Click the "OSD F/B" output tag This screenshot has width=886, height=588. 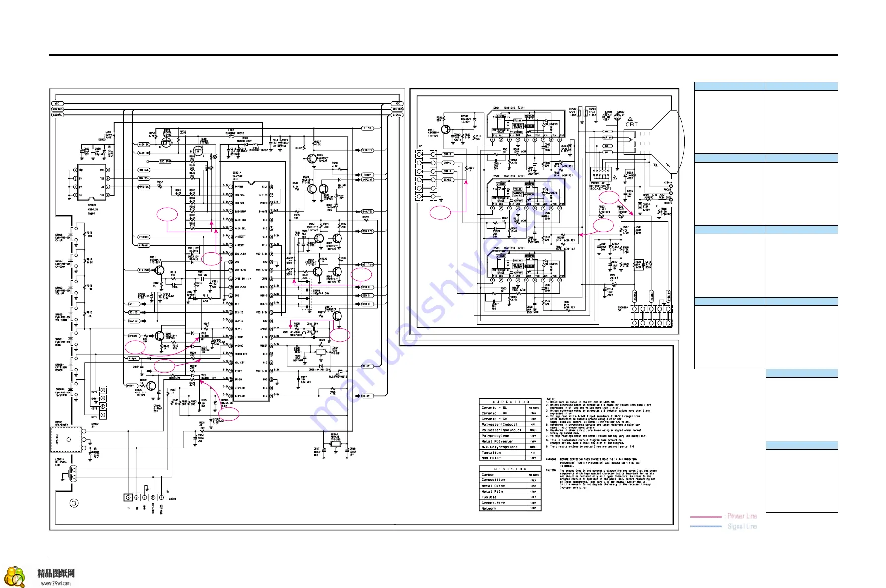(367, 231)
